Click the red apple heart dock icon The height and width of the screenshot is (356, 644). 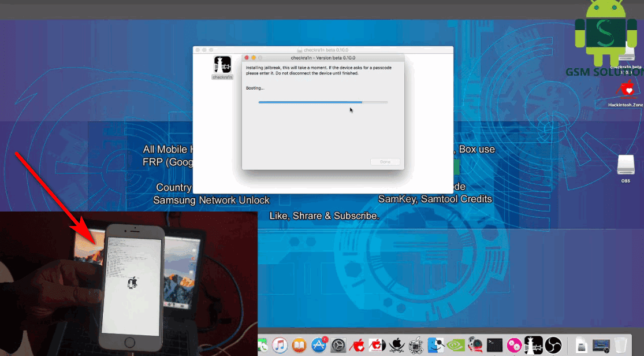click(x=358, y=346)
